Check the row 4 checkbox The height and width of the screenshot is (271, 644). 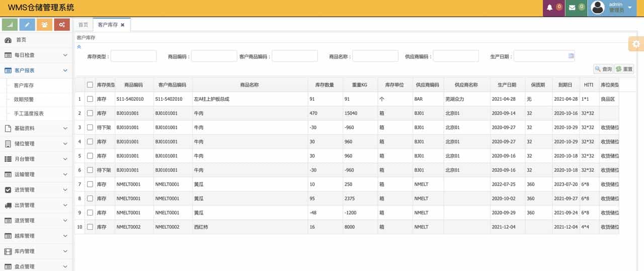[90, 142]
